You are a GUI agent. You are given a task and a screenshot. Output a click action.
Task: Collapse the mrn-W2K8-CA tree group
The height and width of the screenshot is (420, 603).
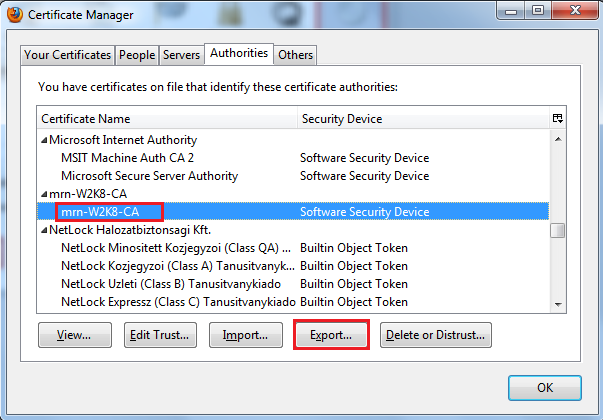coord(44,194)
